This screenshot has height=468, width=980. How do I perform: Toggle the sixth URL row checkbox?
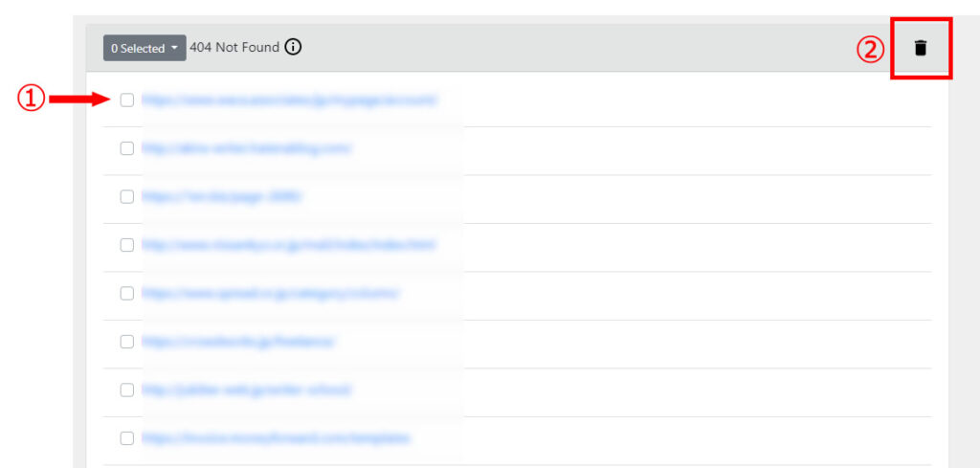tap(127, 342)
